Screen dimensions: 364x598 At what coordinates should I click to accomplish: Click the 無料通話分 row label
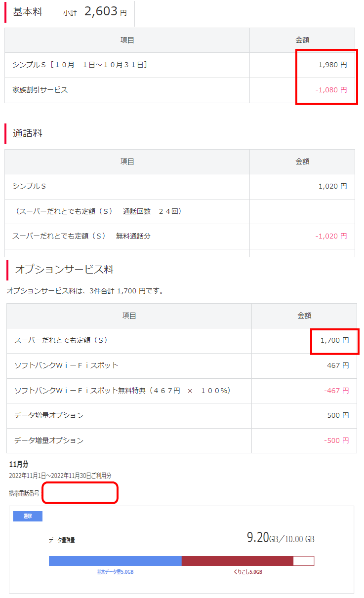[81, 236]
